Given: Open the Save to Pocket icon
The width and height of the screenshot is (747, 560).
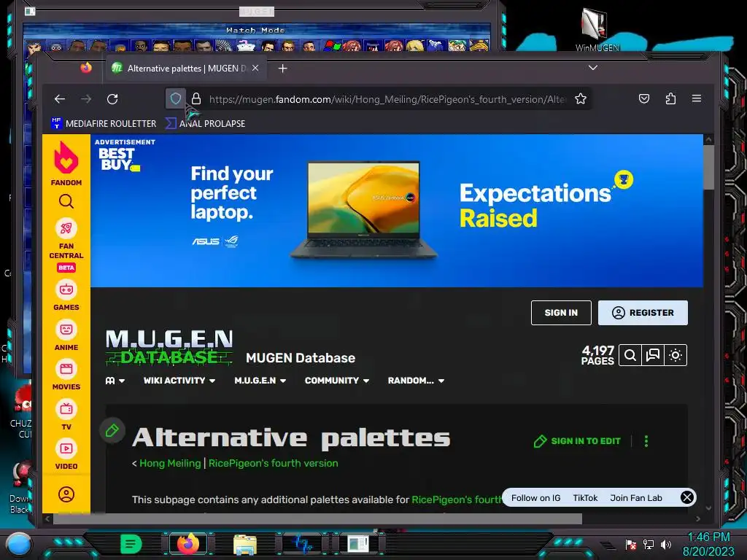Looking at the screenshot, I should (x=643, y=98).
